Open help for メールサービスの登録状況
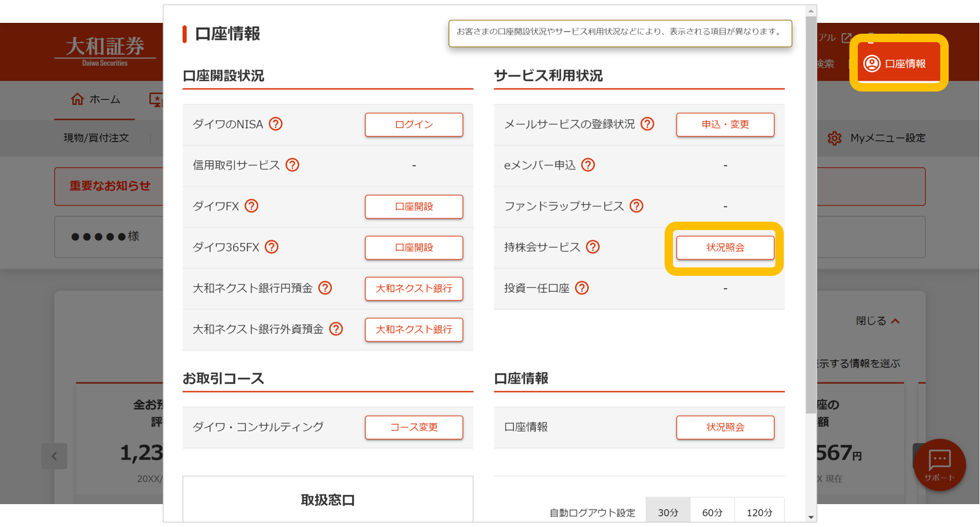 coord(648,124)
